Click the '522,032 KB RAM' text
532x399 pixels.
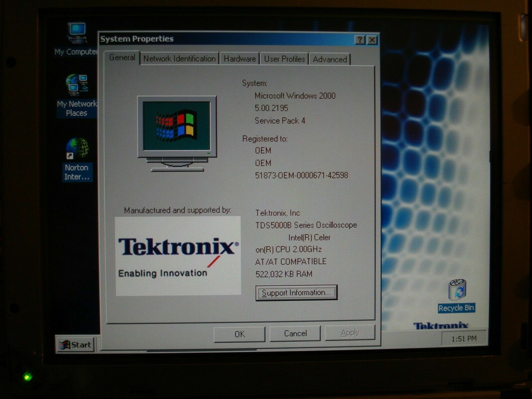pyautogui.click(x=284, y=274)
